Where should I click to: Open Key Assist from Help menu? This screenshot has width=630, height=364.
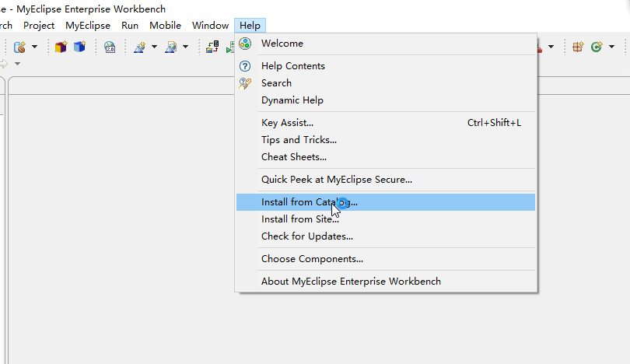(x=287, y=123)
